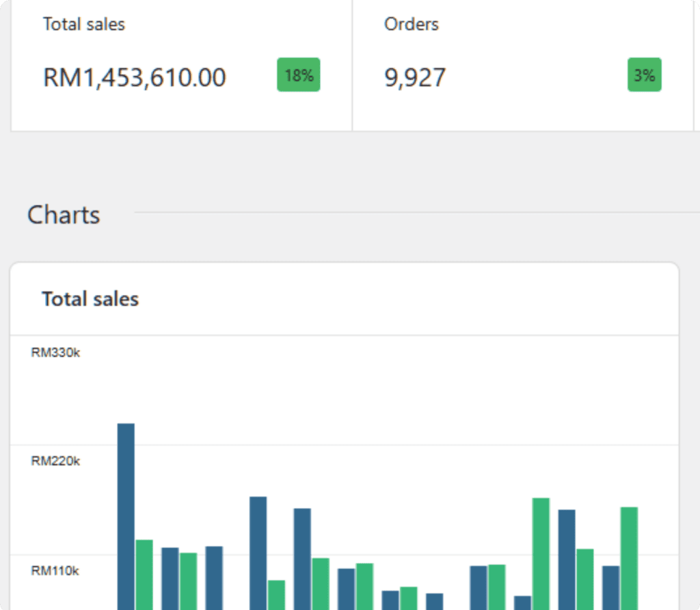Click the 18% total sales growth badge
The image size is (700, 610).
pyautogui.click(x=298, y=74)
